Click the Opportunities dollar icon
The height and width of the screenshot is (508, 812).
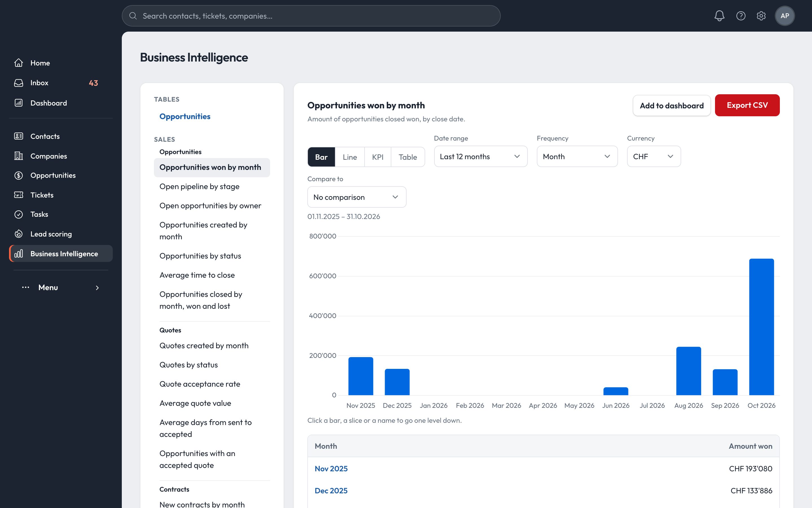tap(19, 175)
